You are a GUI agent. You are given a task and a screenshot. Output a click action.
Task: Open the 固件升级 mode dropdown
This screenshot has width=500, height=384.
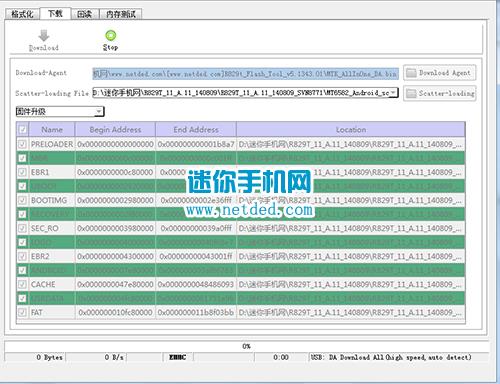60,112
